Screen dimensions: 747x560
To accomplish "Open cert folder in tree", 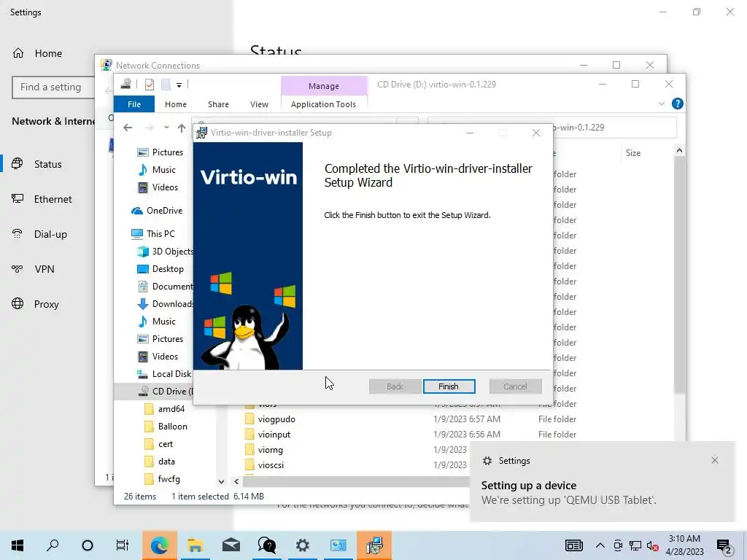I will (x=158, y=444).
